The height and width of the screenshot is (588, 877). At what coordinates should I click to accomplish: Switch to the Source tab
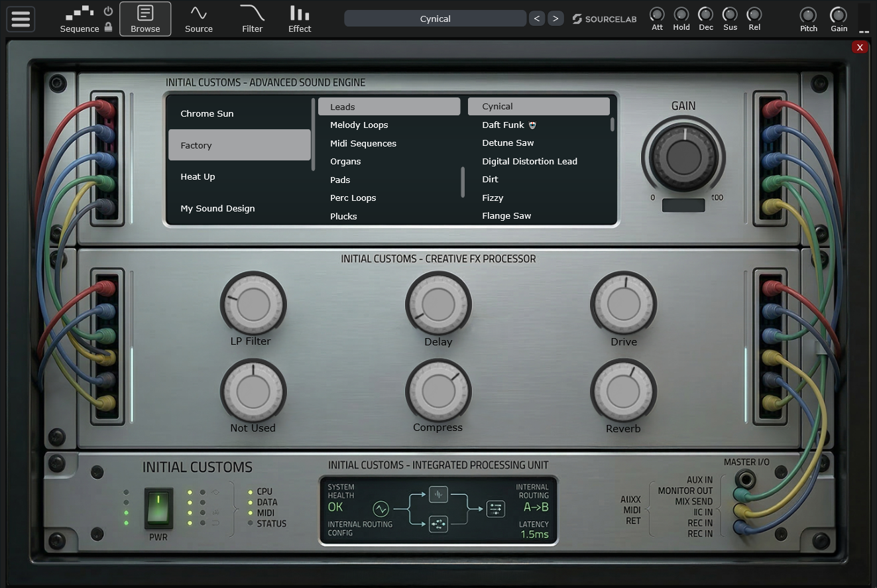[x=198, y=19]
